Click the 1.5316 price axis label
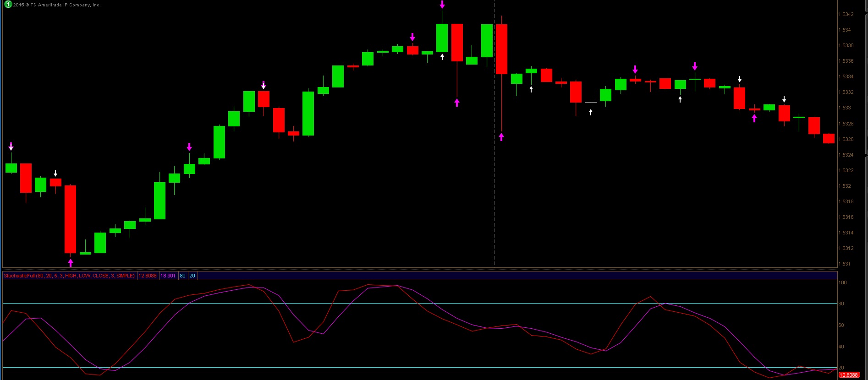Screen dimensions: 868x380 click(x=846, y=217)
